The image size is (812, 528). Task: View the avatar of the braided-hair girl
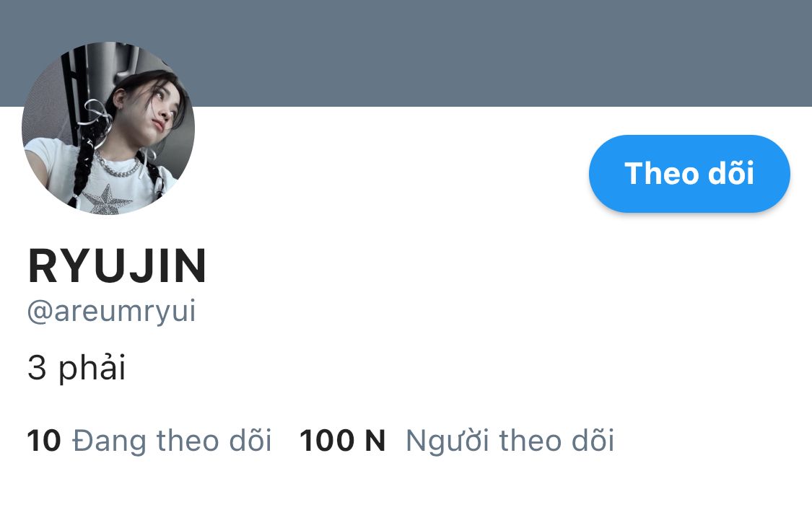(x=108, y=128)
